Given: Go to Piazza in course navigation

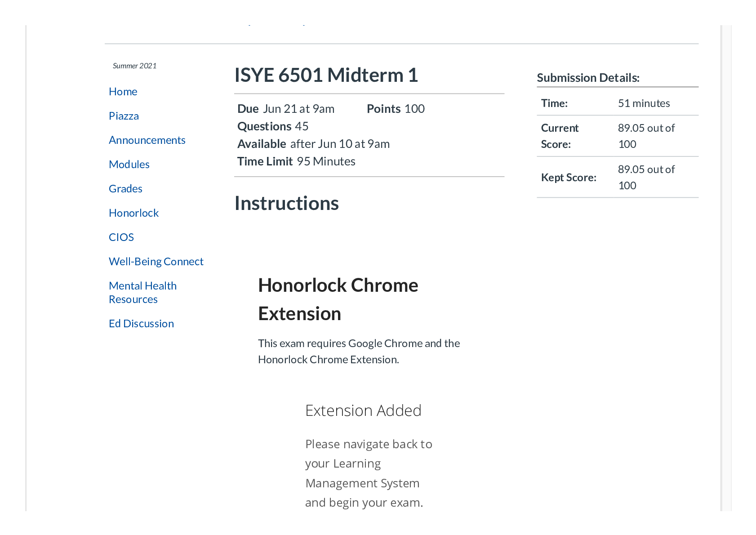Looking at the screenshot, I should (124, 116).
